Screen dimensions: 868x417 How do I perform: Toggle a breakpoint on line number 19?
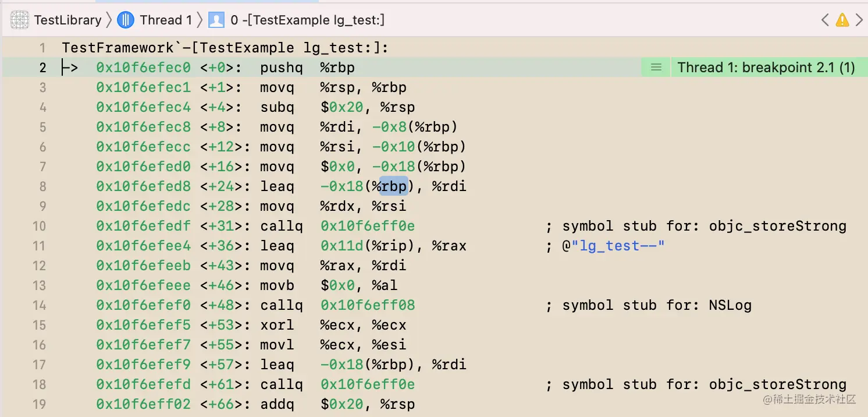point(39,404)
